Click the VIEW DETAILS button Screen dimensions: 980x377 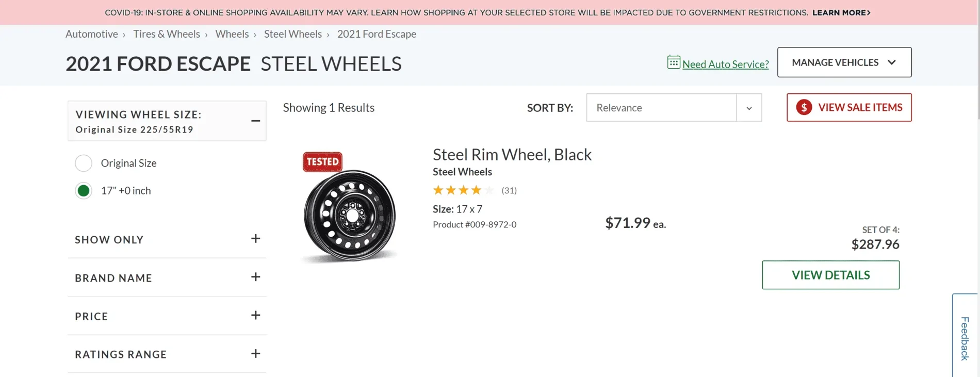point(830,275)
